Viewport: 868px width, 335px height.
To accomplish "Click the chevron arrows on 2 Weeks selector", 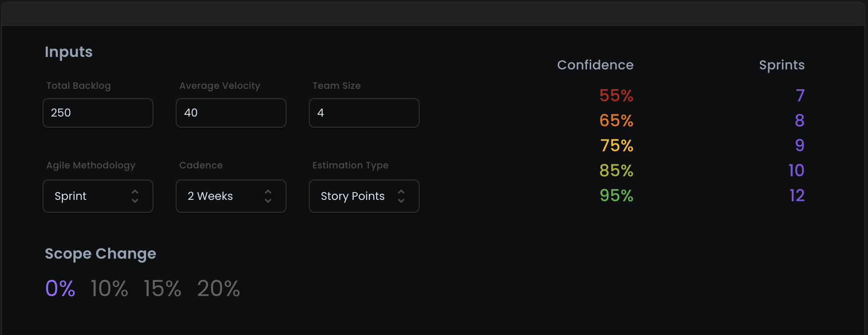I will 268,196.
